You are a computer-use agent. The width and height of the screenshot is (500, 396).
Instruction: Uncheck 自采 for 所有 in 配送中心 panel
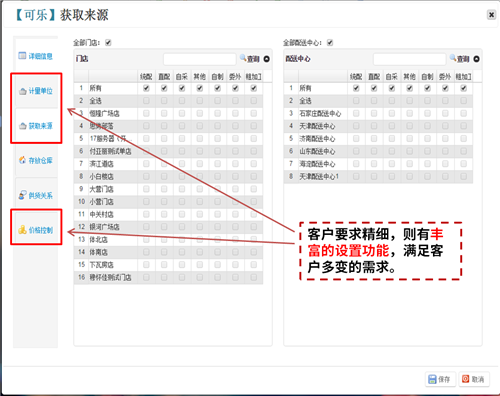click(x=392, y=88)
